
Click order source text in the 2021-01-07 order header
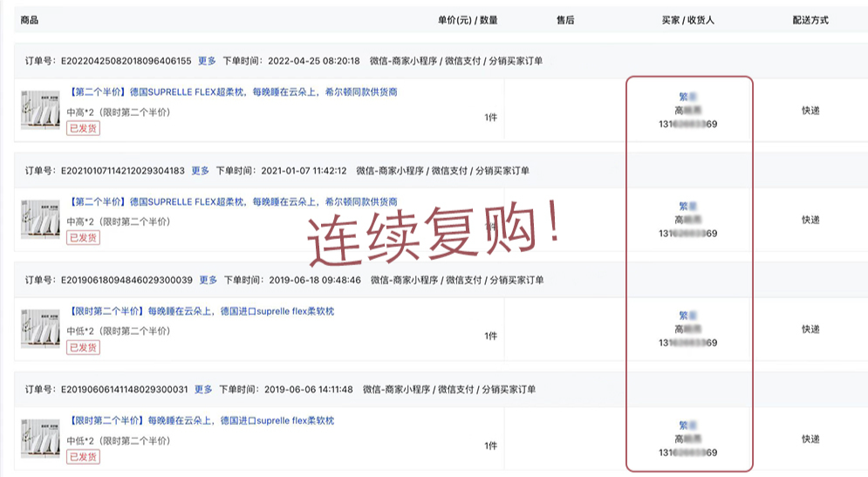(x=443, y=170)
